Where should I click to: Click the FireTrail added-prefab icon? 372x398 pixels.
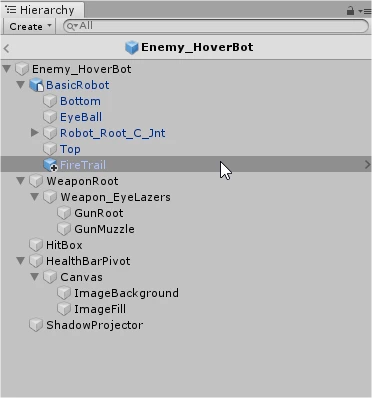tap(50, 165)
